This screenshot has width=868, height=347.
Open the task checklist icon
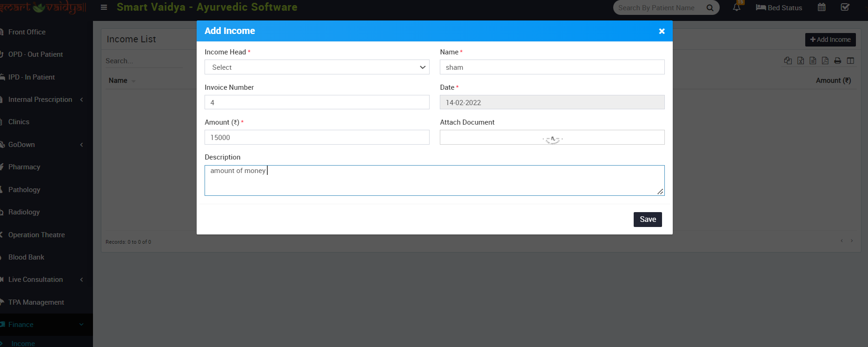(845, 7)
